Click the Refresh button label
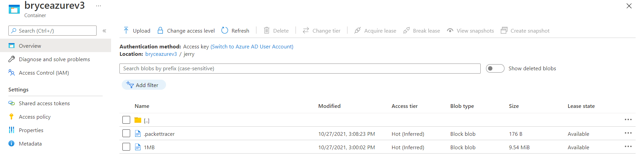The height and width of the screenshot is (162, 644). [240, 31]
